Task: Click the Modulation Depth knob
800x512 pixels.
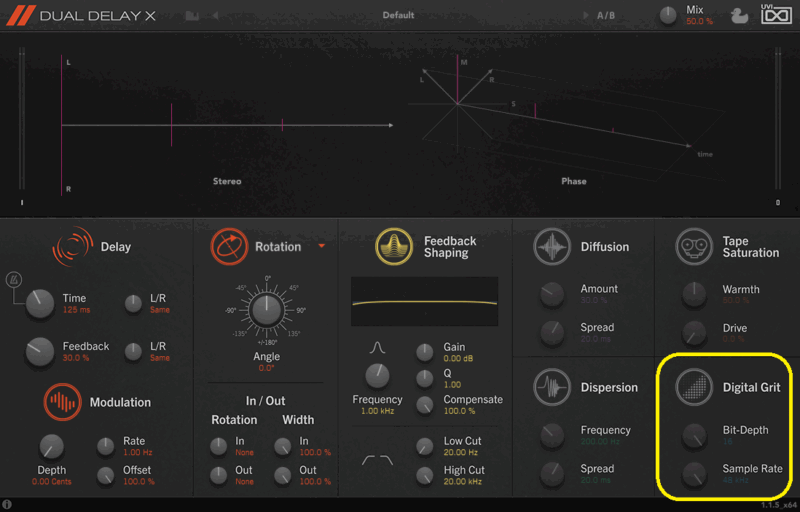Action: pyautogui.click(x=52, y=447)
